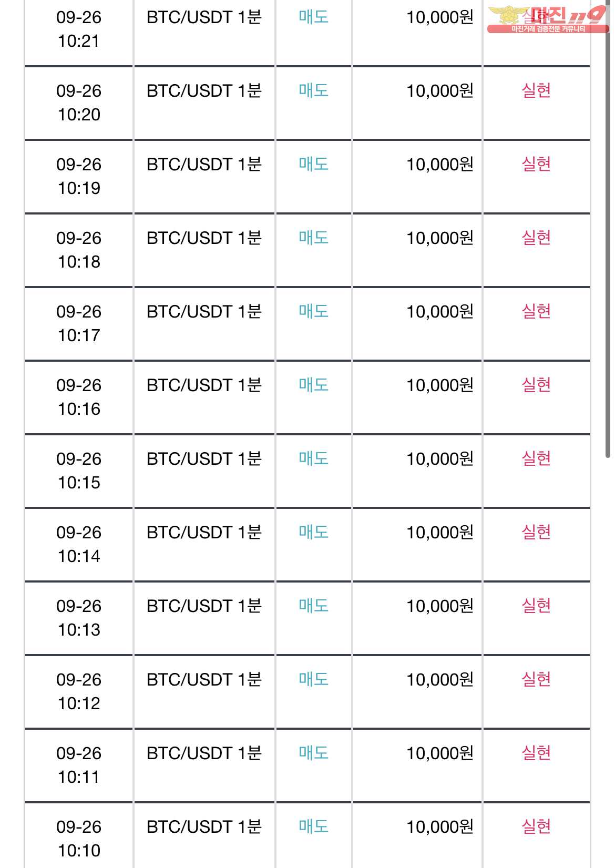Image resolution: width=615 pixels, height=868 pixels.
Task: Click 10,000원 amount in the 10:20 row
Action: [440, 91]
